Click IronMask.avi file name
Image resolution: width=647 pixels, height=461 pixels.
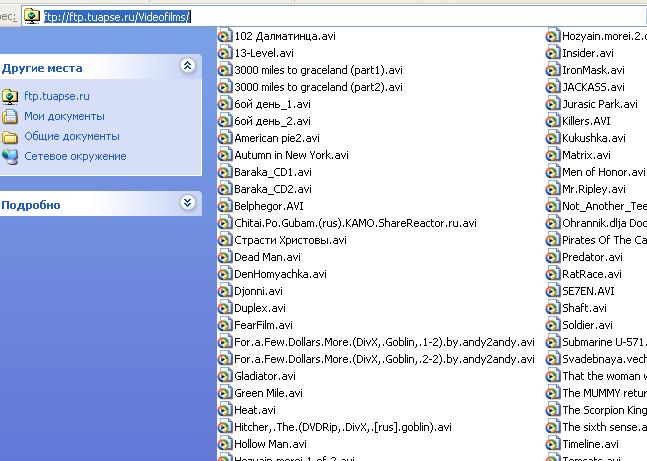[593, 70]
